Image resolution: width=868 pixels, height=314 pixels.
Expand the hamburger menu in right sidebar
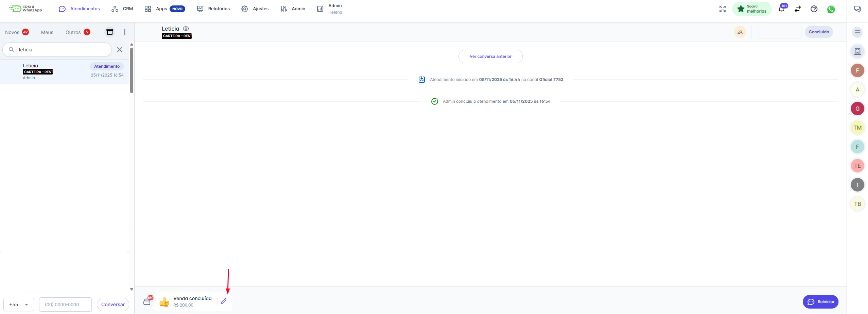[857, 32]
